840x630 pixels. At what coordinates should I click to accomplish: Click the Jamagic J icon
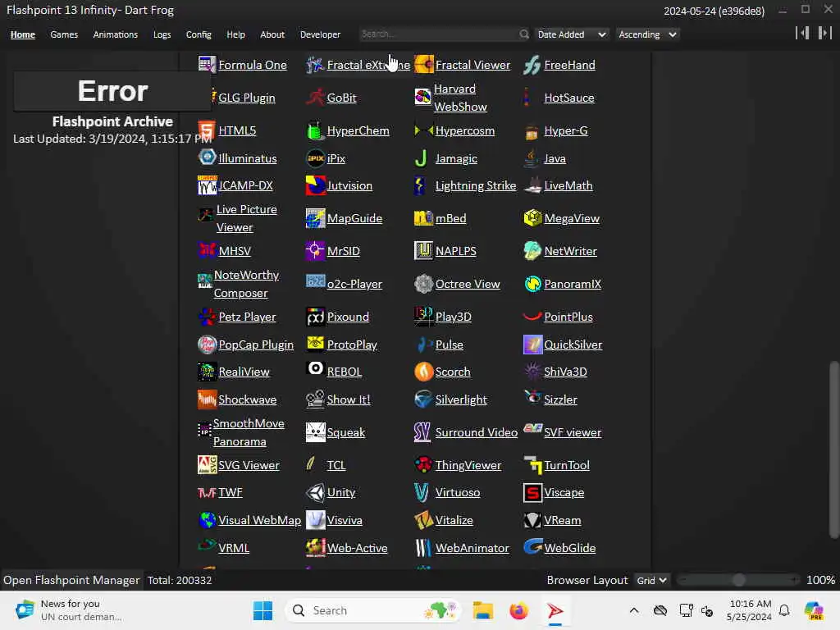pyautogui.click(x=421, y=158)
